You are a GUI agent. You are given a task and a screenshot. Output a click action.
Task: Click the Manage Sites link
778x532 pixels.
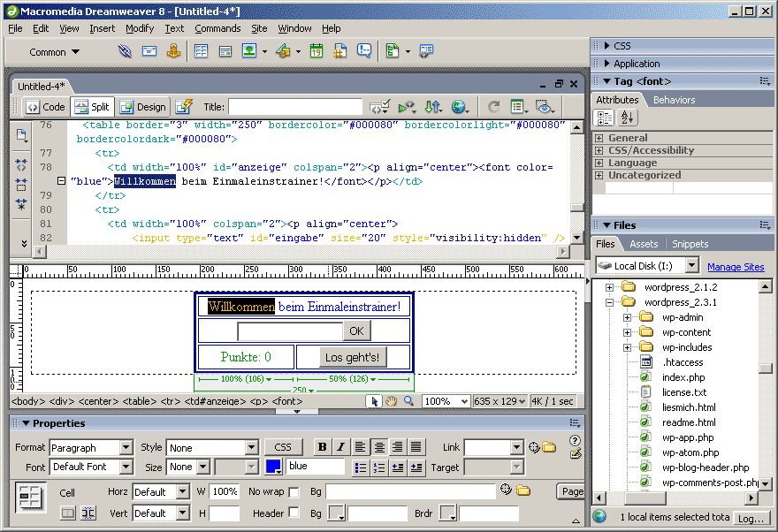click(x=736, y=265)
